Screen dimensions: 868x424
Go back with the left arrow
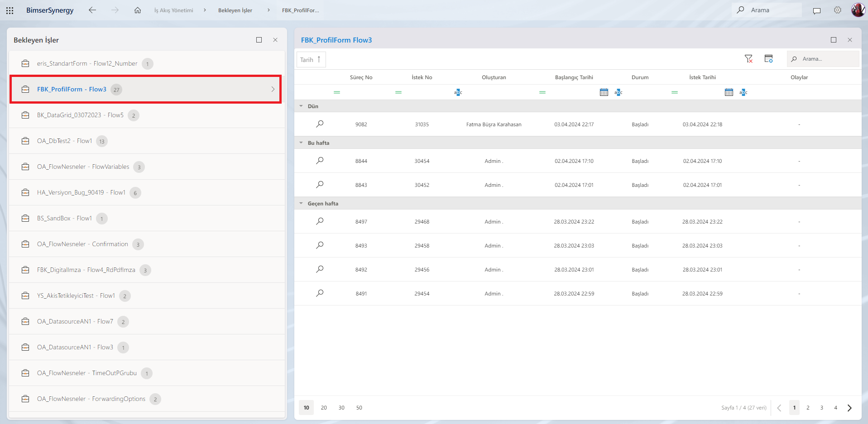point(92,10)
